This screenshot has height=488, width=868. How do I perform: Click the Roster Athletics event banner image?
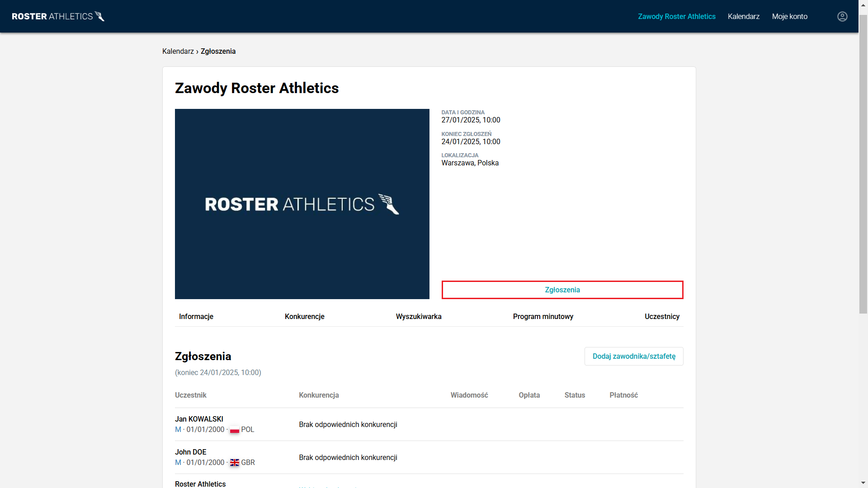tap(302, 204)
